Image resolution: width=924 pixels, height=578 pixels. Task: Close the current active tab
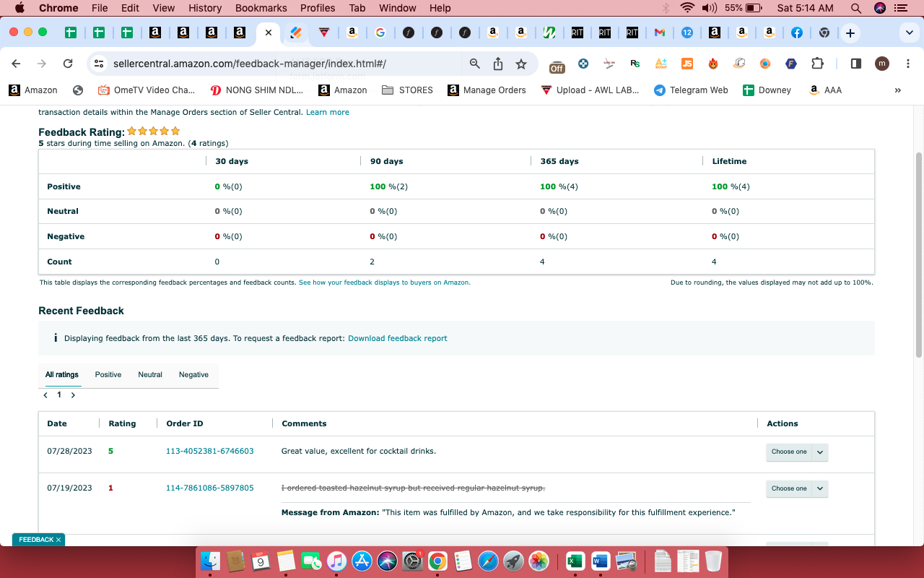[x=268, y=33]
